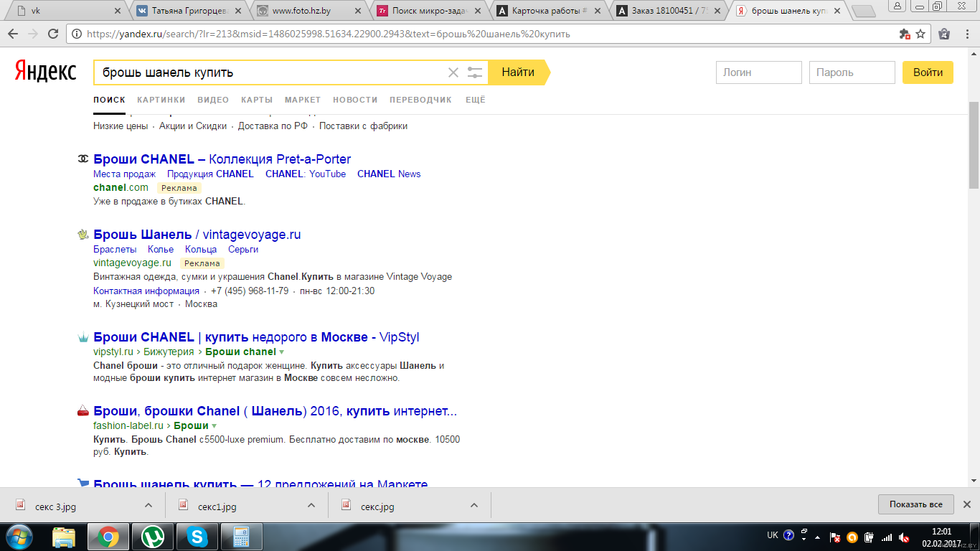Expand vipstyl.ru result dropdown arrow
Viewport: 980px width, 551px height.
tap(281, 352)
